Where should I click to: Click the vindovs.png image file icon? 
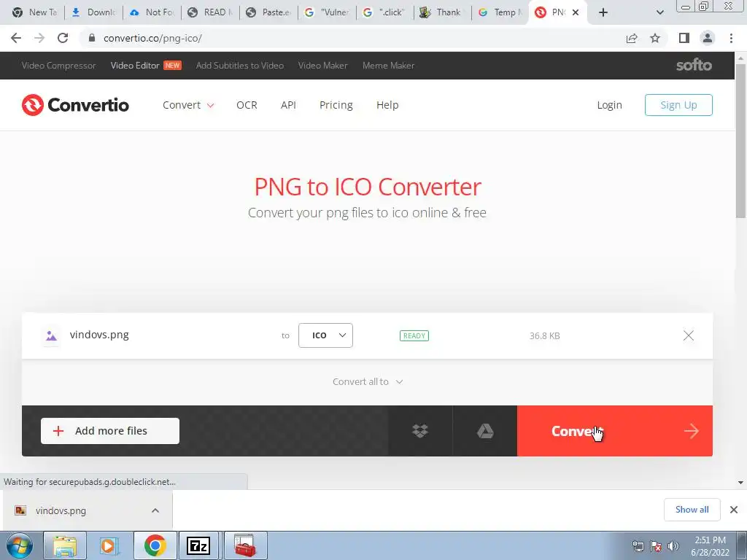click(52, 335)
